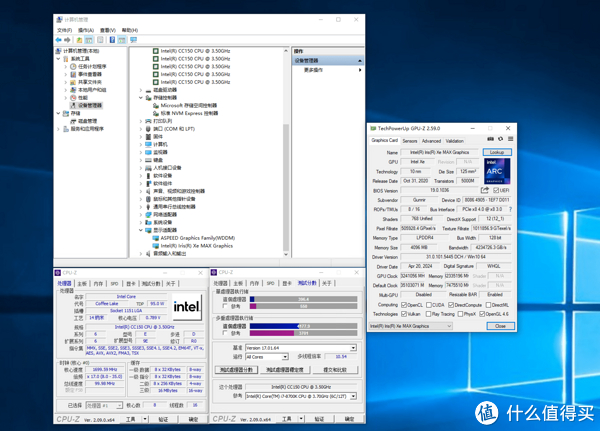Switch to the Sensors tab in GPU-Z
Viewport: 600px width, 431px height.
[x=409, y=141]
